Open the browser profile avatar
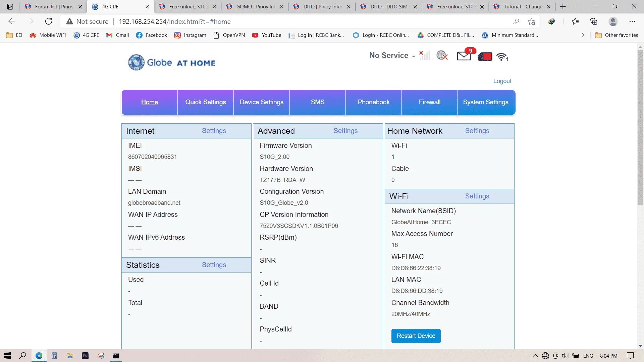This screenshot has height=362, width=644. (x=613, y=21)
